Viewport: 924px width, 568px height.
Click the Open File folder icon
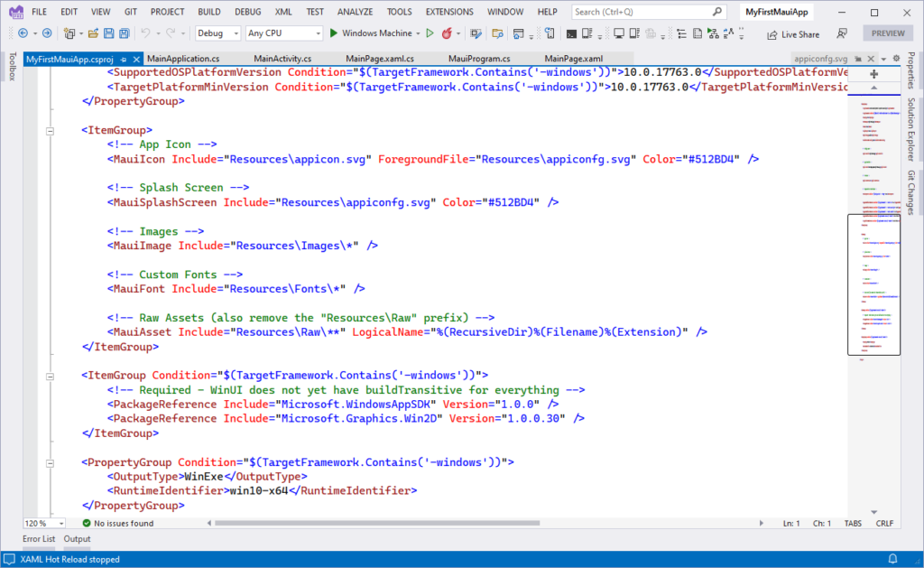(x=93, y=33)
